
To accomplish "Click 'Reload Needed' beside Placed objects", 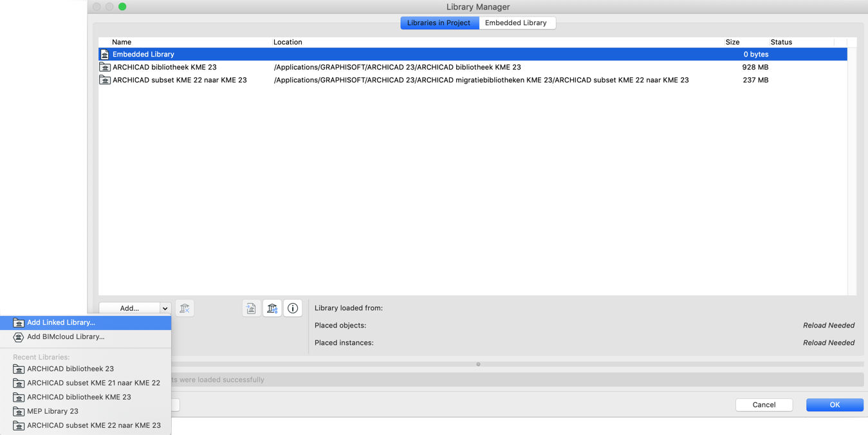I will point(829,326).
